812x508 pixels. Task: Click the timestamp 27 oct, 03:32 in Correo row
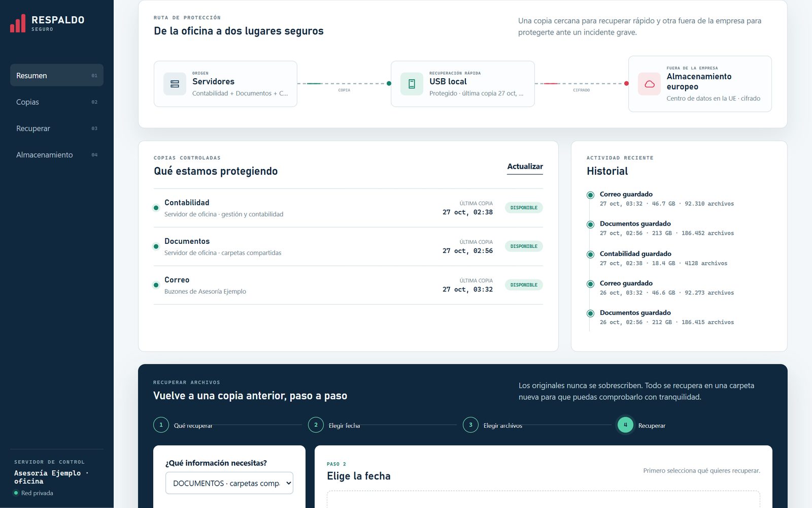467,290
